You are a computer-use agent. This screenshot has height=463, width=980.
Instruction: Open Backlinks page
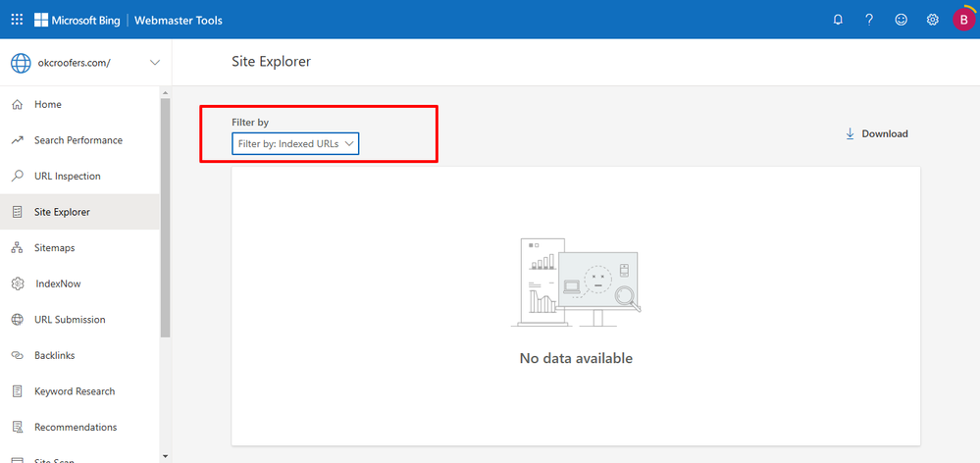pos(80,355)
